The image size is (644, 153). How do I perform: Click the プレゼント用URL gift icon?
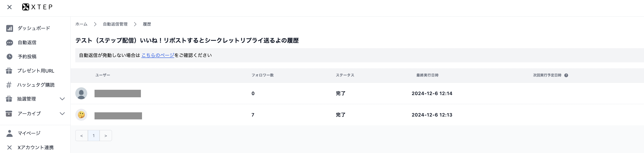[9, 71]
